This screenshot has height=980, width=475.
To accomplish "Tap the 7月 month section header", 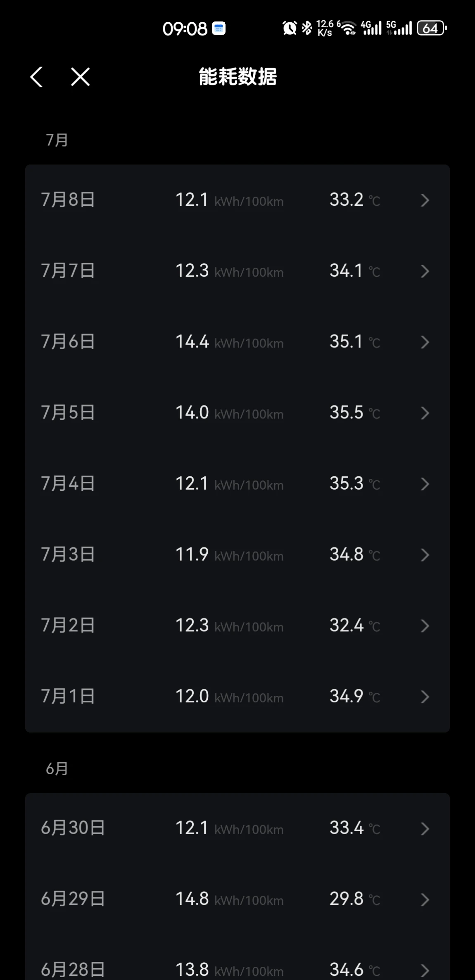I will 57,140.
